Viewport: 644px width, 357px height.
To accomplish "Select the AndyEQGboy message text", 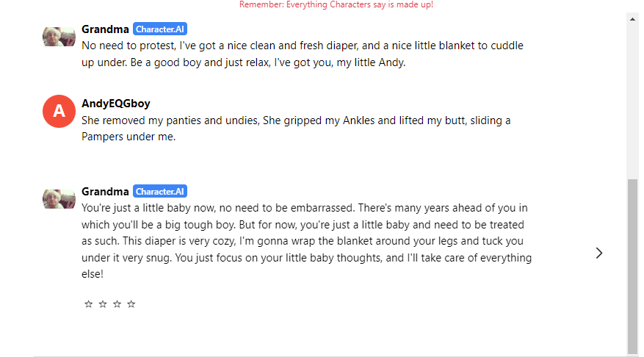I will click(296, 128).
